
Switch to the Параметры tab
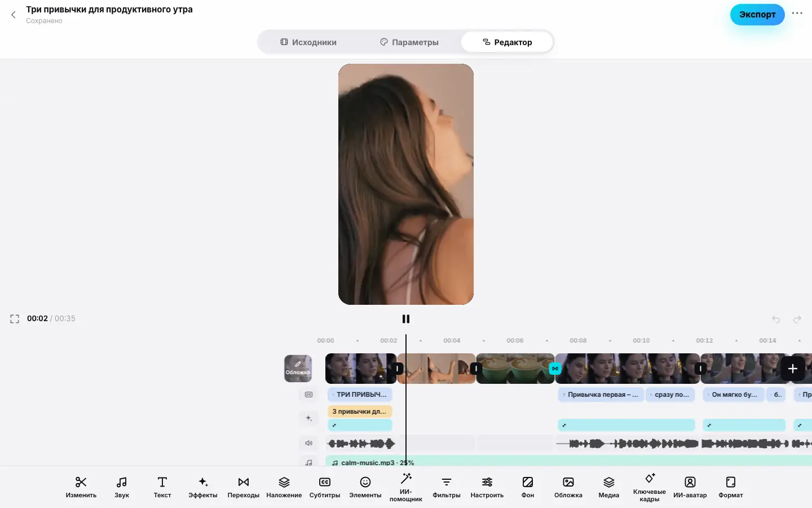[x=409, y=42]
